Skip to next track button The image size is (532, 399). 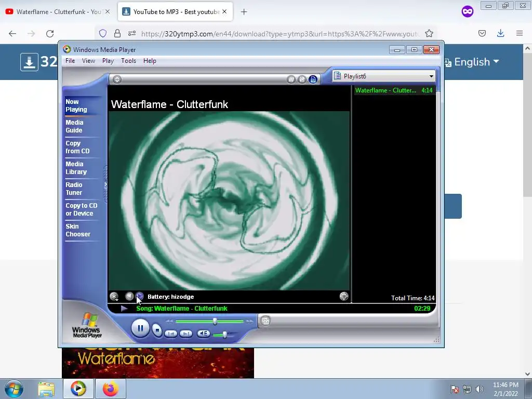(185, 334)
